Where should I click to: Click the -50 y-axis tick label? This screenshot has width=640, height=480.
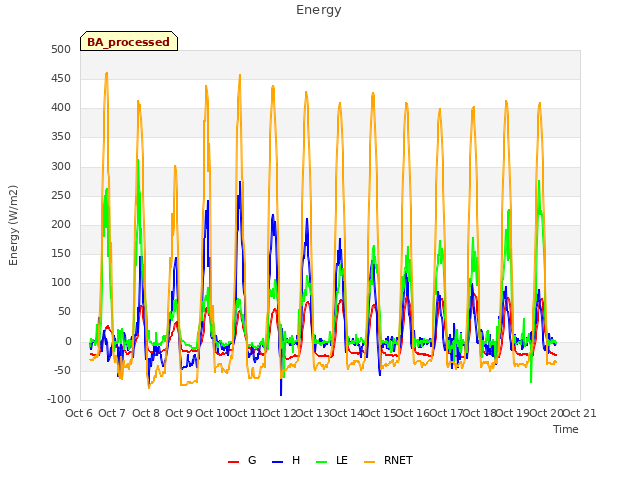[x=62, y=370]
